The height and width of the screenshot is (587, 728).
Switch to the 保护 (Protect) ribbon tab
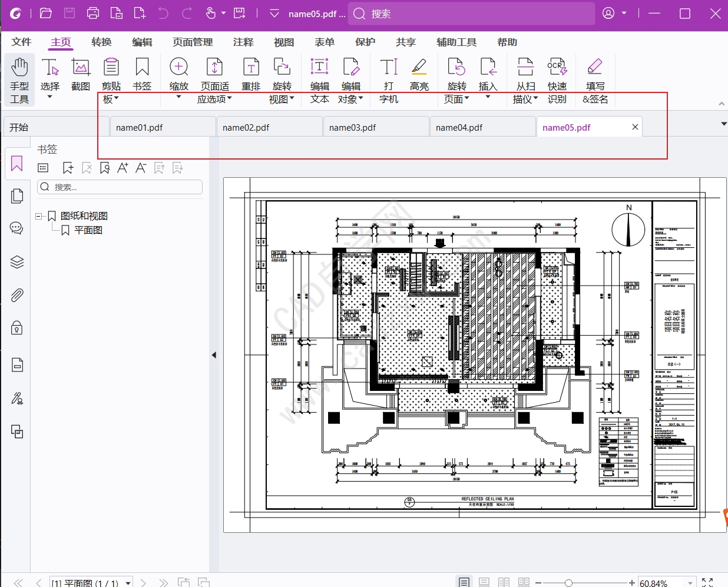[x=365, y=42]
